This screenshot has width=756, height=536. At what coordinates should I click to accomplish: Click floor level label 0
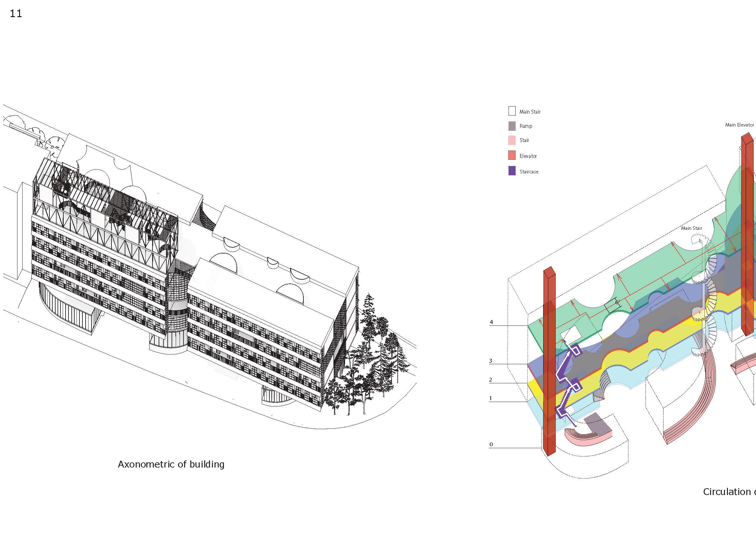(x=491, y=444)
